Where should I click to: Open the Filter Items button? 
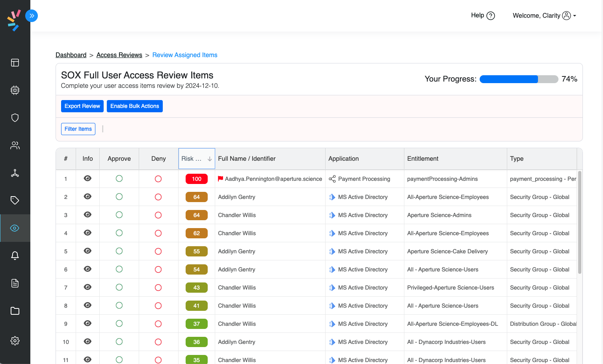(78, 129)
